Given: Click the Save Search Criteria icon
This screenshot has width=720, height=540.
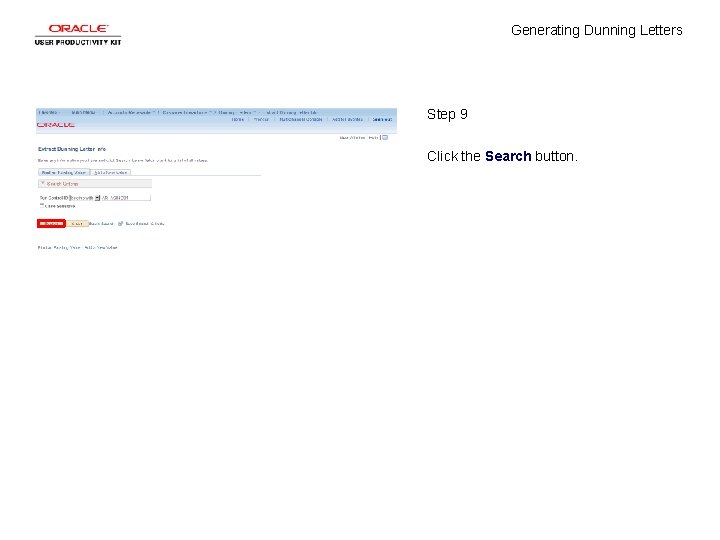Looking at the screenshot, I should coord(120,224).
